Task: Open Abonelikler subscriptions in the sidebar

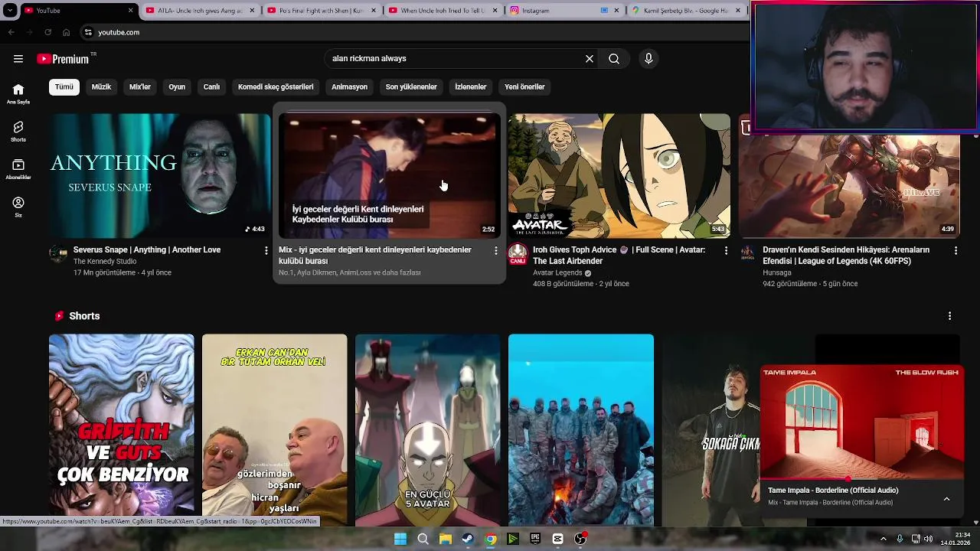Action: pos(18,169)
